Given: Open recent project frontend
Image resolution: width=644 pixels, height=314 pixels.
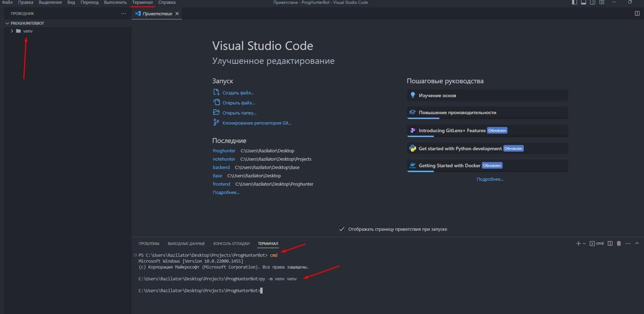Looking at the screenshot, I should click(221, 184).
